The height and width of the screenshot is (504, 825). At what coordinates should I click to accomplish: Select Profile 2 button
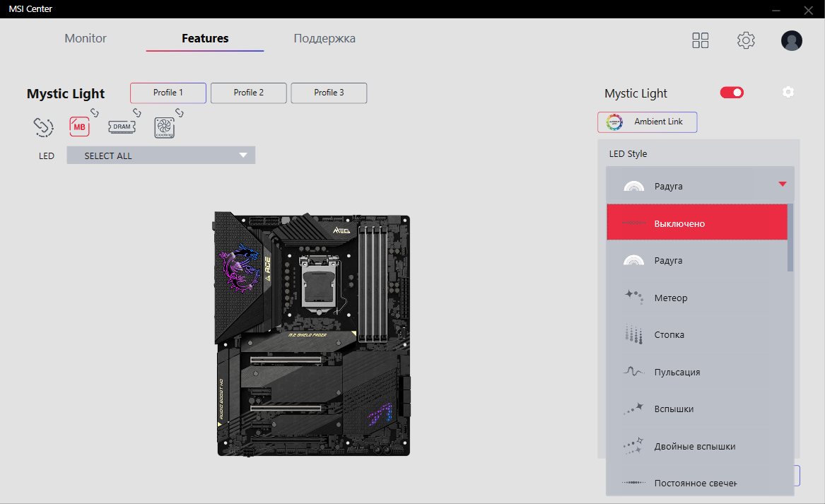click(x=249, y=93)
